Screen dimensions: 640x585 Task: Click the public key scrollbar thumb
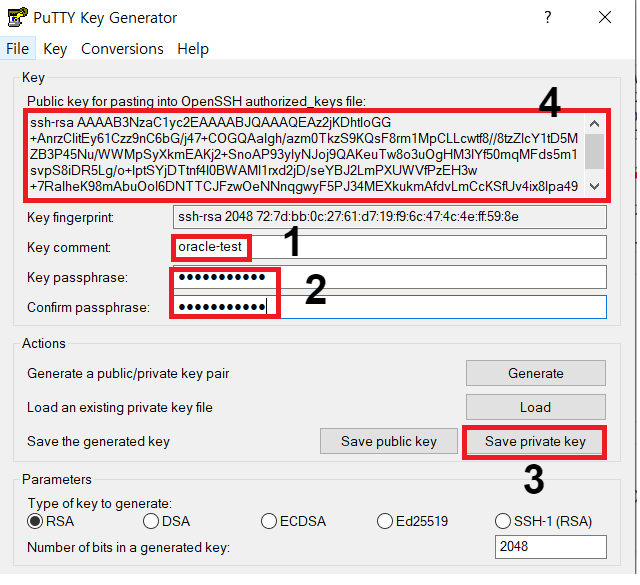tap(594, 151)
